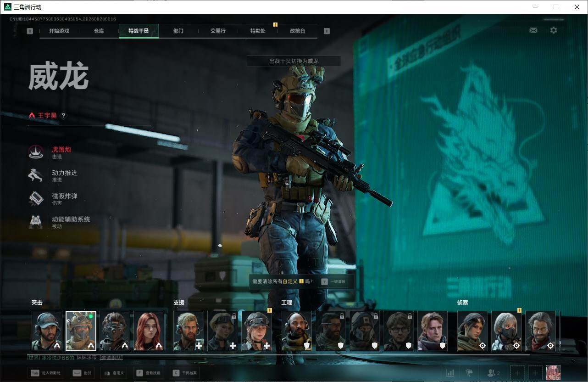Viewport: 588px width, 382px height.
Task: Choose the locked support operator portrait
Action: click(x=222, y=331)
